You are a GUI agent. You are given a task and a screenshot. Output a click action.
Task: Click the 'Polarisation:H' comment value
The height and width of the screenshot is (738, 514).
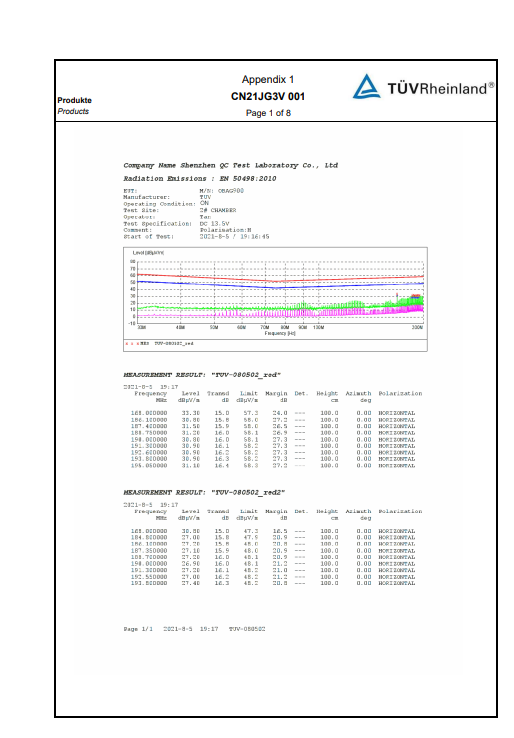(225, 230)
